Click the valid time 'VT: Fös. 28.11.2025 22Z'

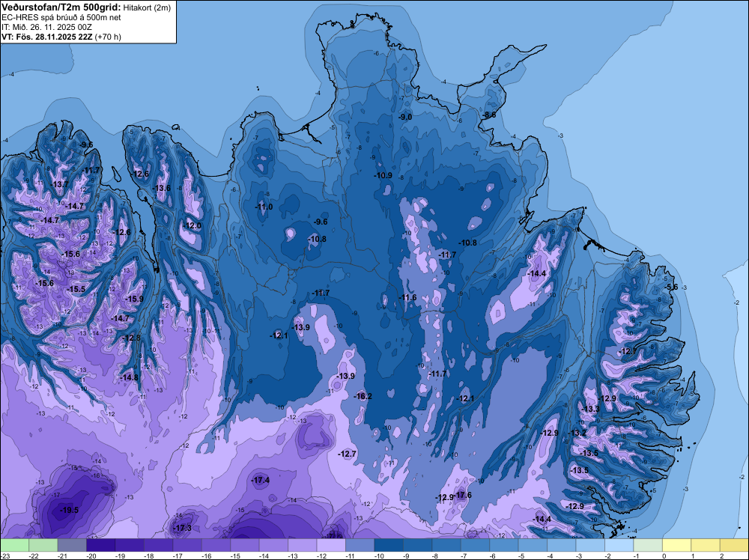[47, 36]
